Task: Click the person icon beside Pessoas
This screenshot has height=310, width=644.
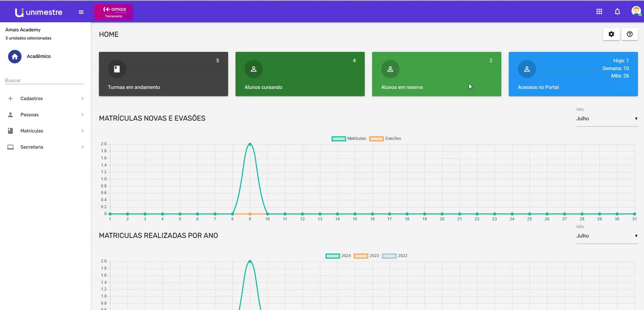Action: click(x=10, y=115)
